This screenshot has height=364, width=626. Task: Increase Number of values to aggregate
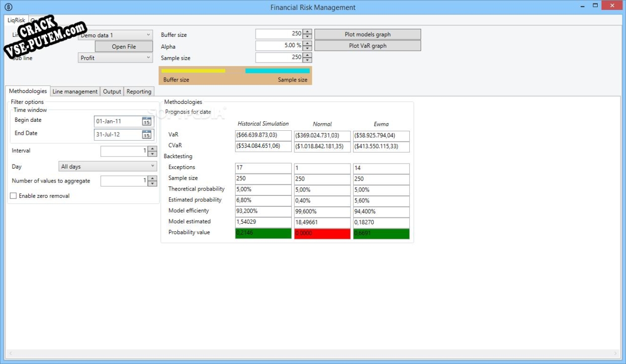click(x=153, y=179)
